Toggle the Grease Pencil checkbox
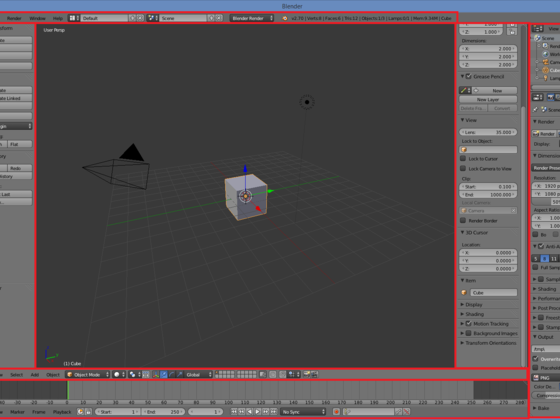 469,76
